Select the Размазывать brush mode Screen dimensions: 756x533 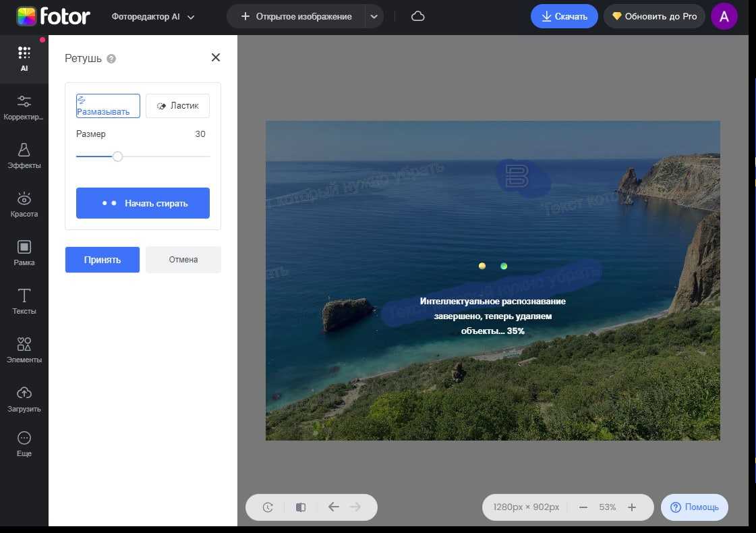108,106
